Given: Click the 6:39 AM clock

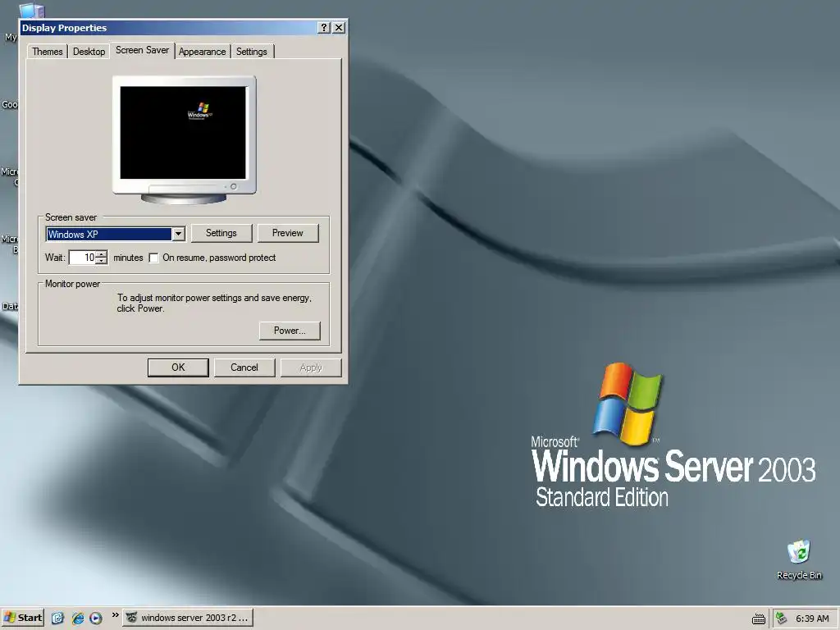Looking at the screenshot, I should click(x=812, y=619).
